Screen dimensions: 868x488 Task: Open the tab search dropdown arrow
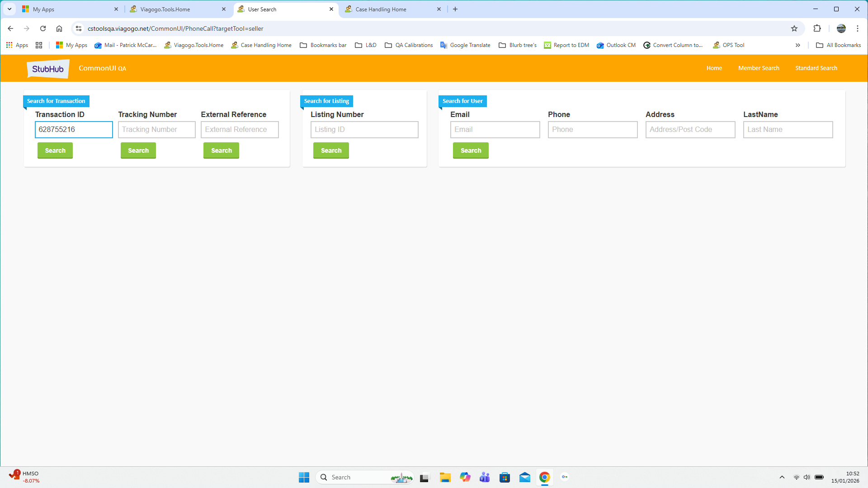pos(9,9)
